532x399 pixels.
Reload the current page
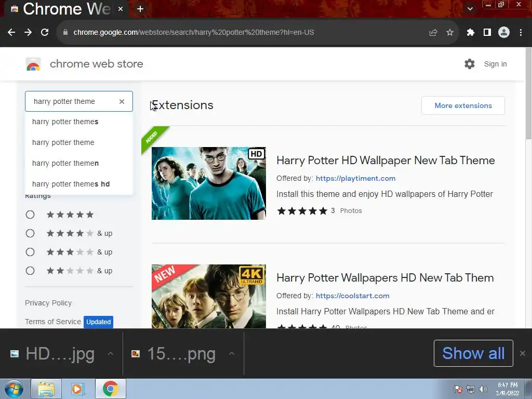45,32
